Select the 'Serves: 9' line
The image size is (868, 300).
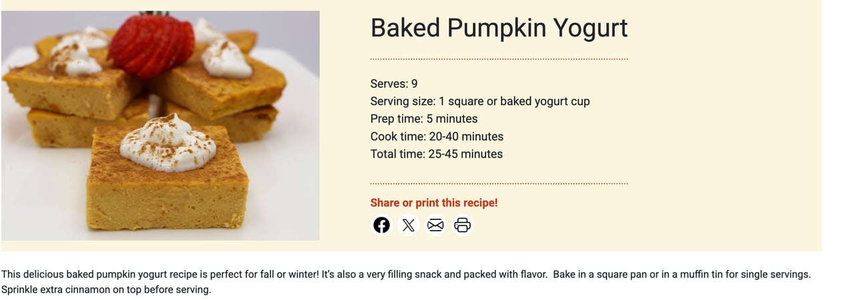[394, 84]
